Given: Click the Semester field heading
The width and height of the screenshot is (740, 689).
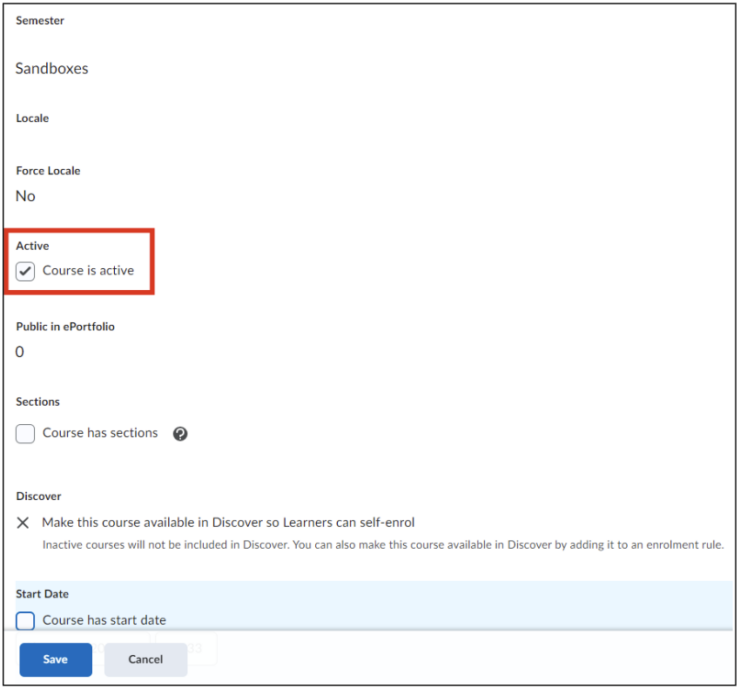Looking at the screenshot, I should 38,21.
